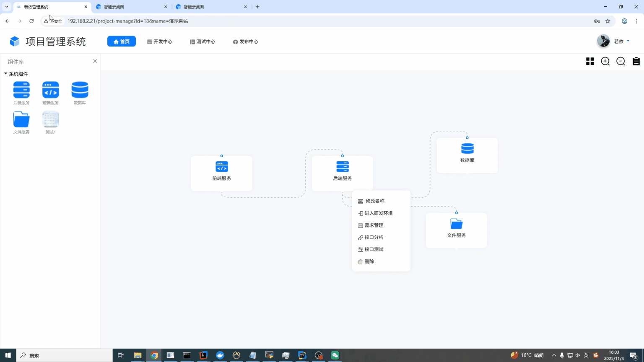Pick the 文件服务 folder component in sidebar
The height and width of the screenshot is (362, 644).
[21, 119]
